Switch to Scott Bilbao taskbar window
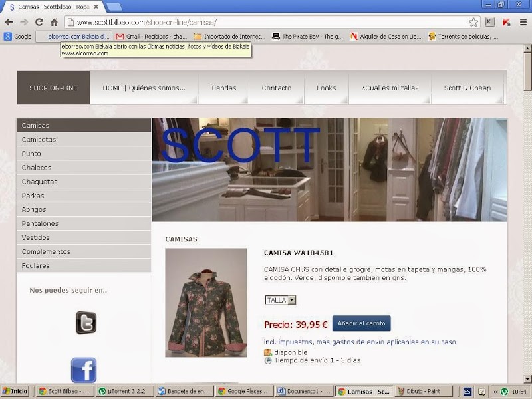Screen dimensions: 532x399 65,391
